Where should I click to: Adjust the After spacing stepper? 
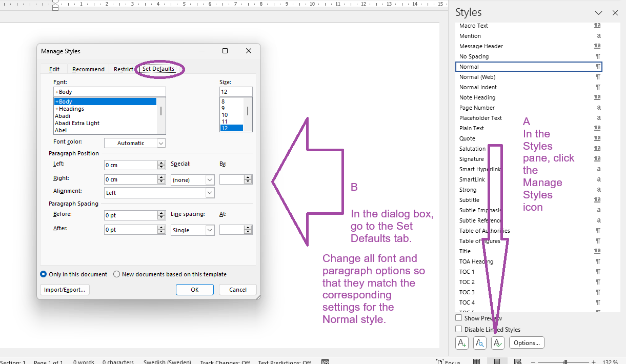click(161, 230)
